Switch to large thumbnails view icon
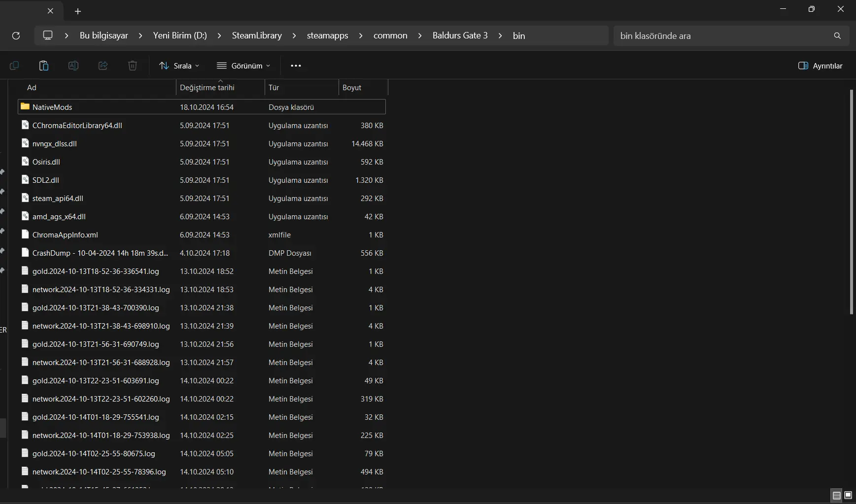Image resolution: width=856 pixels, height=504 pixels. coord(848,495)
